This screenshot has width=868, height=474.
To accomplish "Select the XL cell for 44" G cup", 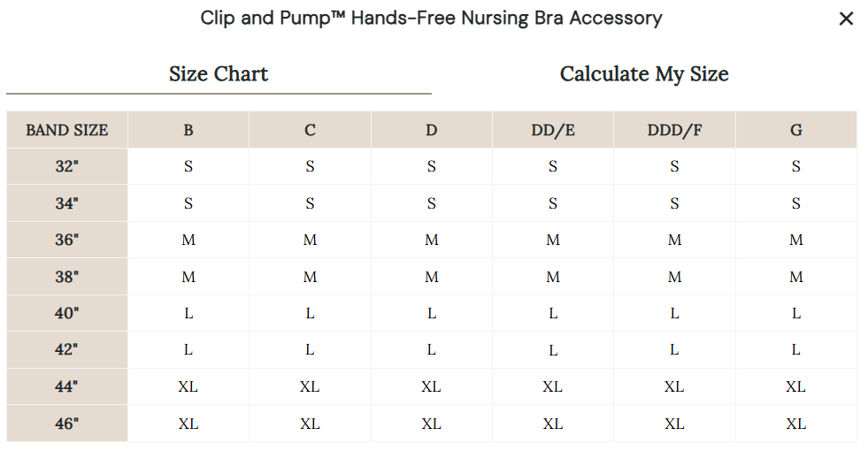I will pyautogui.click(x=796, y=386).
